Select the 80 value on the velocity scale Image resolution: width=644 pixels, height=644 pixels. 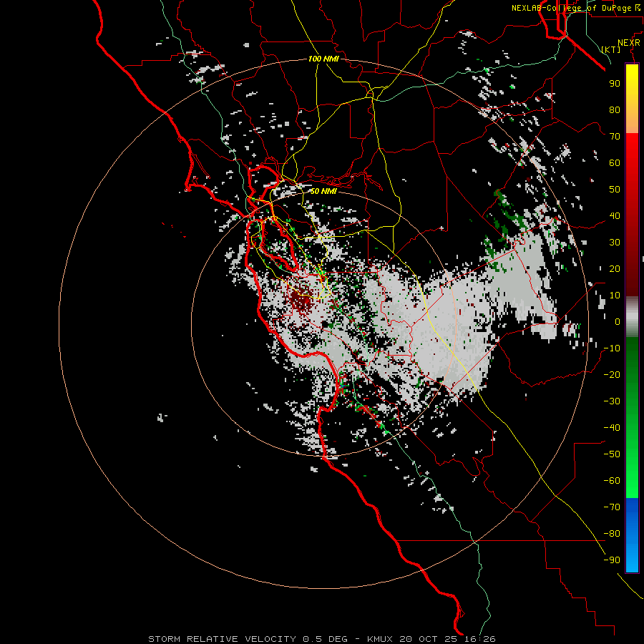point(615,110)
